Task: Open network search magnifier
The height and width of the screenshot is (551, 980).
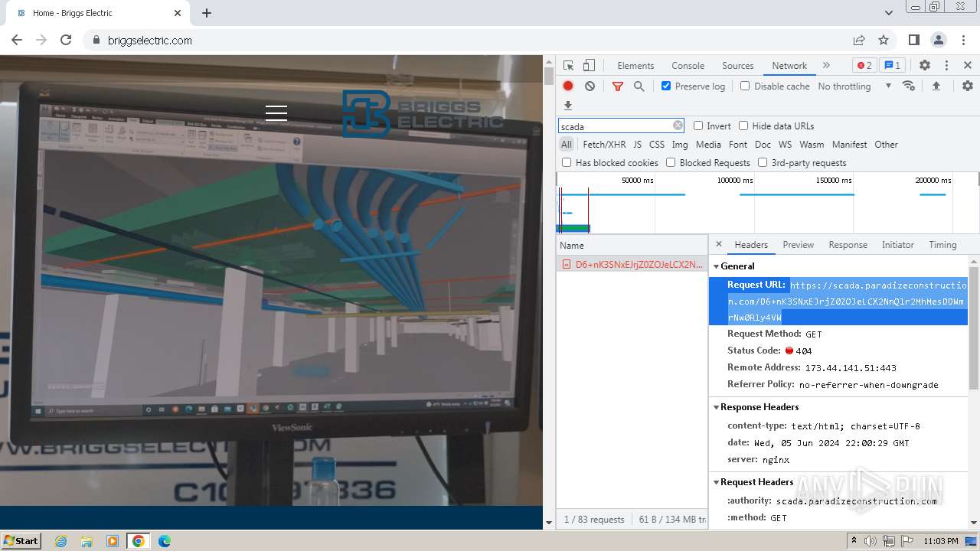Action: pos(639,86)
